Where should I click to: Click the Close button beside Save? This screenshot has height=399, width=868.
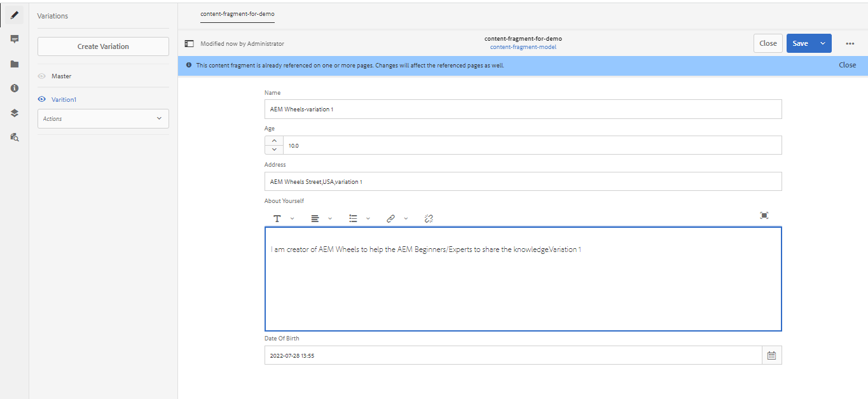pos(768,43)
